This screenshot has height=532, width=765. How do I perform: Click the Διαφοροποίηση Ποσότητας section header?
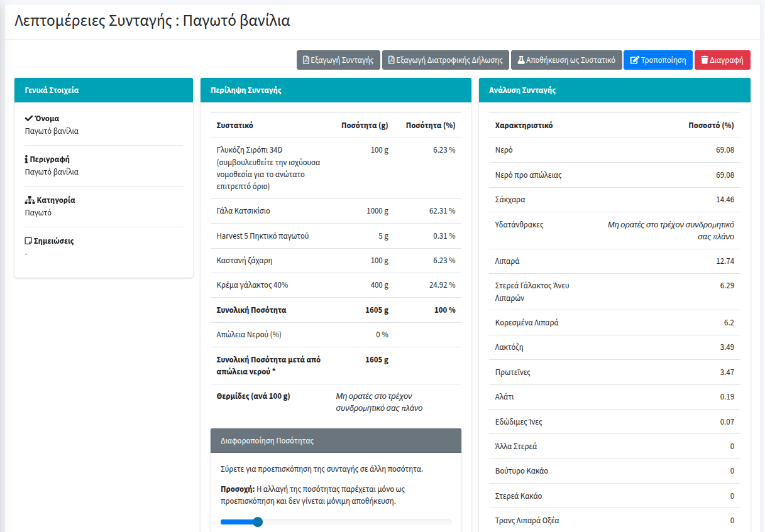pyautogui.click(x=336, y=440)
